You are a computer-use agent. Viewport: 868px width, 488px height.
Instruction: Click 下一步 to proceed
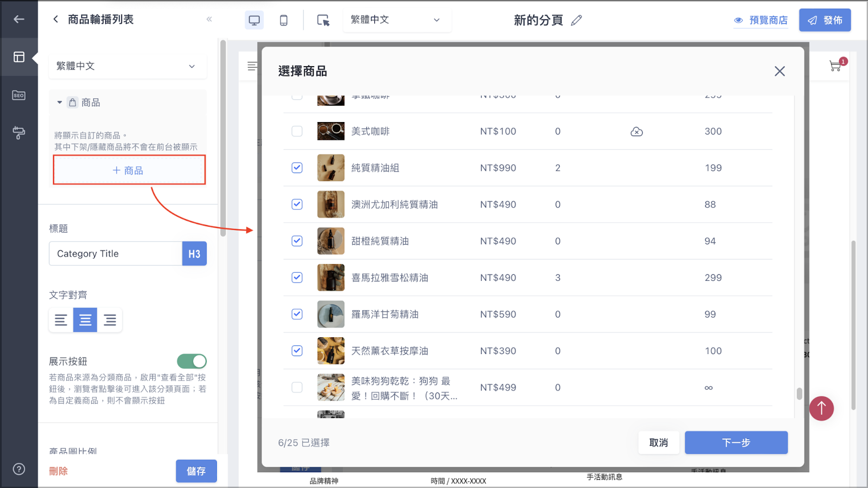[x=736, y=442]
